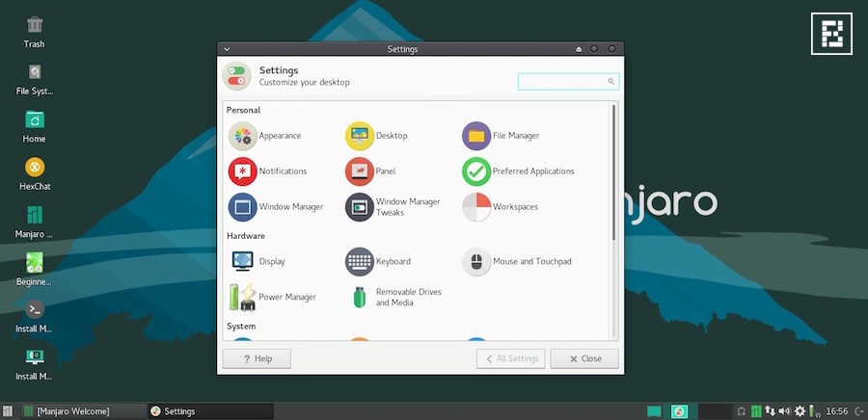The image size is (868, 420).
Task: Open the Appearance settings
Action: (x=242, y=136)
